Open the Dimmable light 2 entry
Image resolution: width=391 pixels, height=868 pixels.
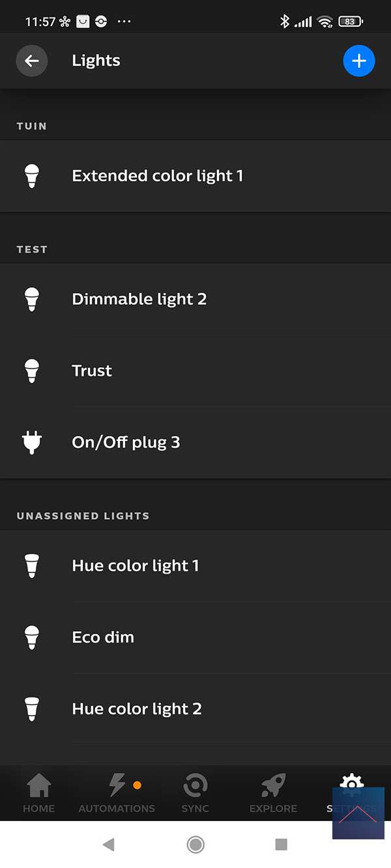point(139,300)
